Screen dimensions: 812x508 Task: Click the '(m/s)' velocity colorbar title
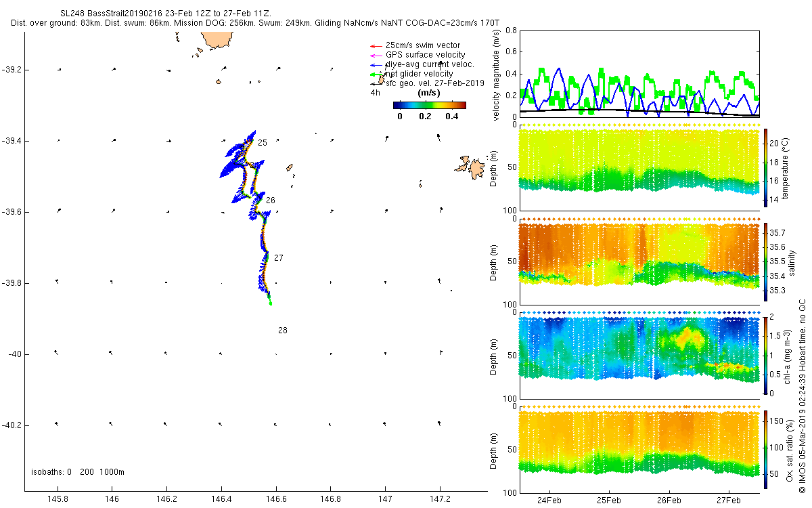[x=430, y=93]
